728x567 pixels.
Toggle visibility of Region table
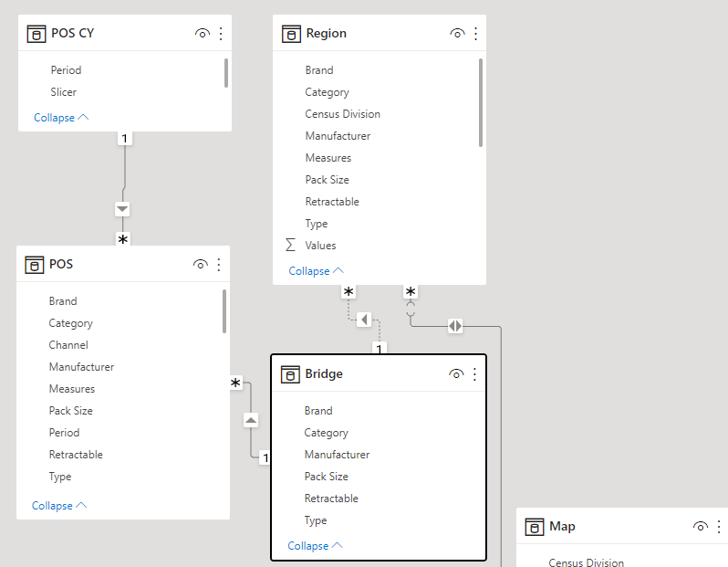[457, 34]
